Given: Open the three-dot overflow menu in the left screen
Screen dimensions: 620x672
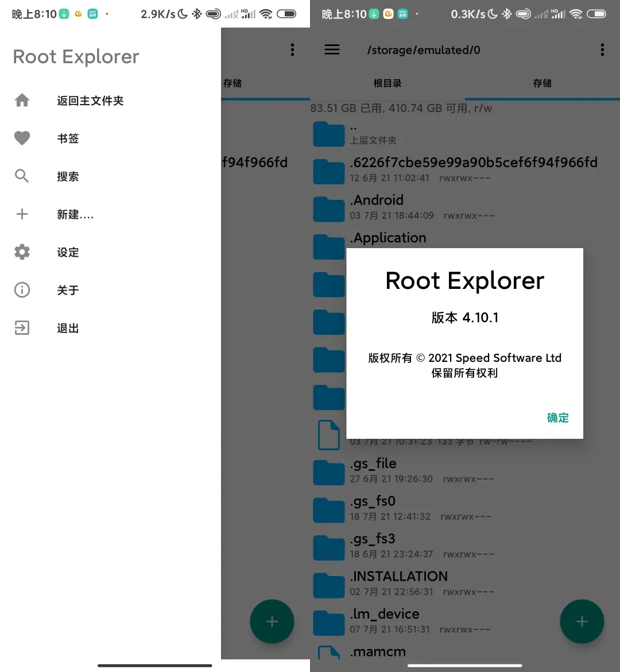Looking at the screenshot, I should tap(292, 50).
